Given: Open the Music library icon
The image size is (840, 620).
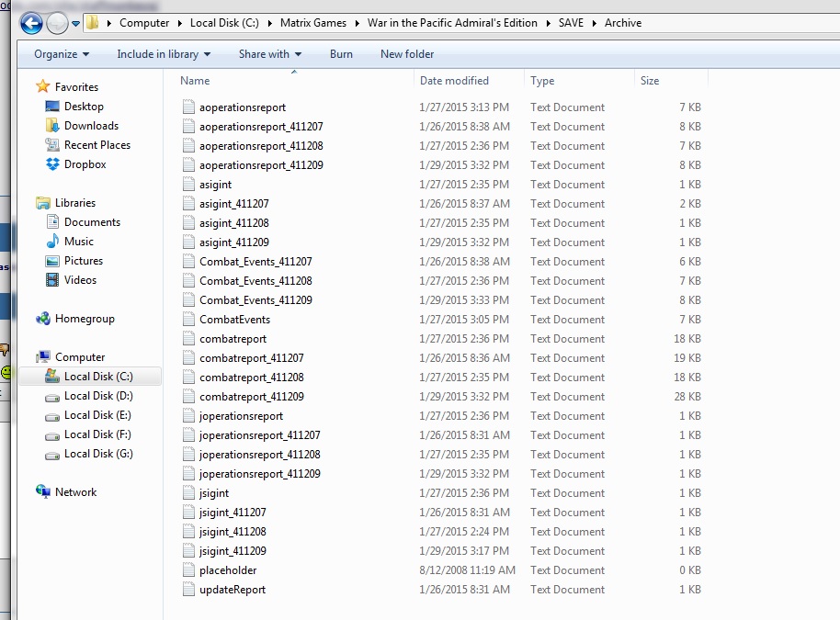Looking at the screenshot, I should 52,241.
